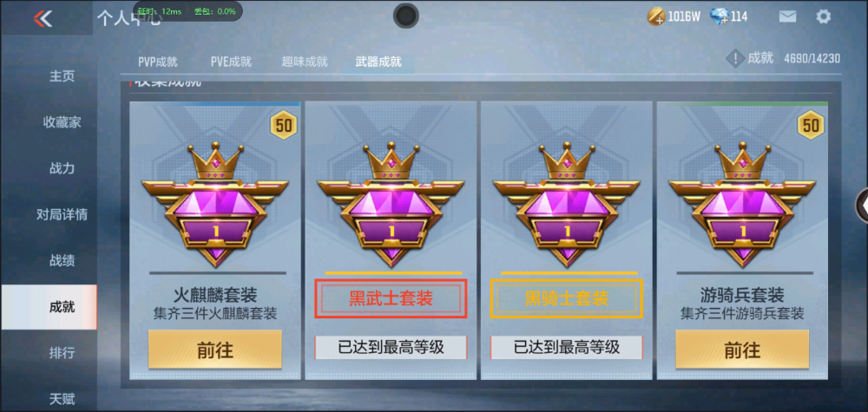Click 前往 button under 火麒麟套装
Viewport: 868px width, 412px height.
pyautogui.click(x=214, y=350)
